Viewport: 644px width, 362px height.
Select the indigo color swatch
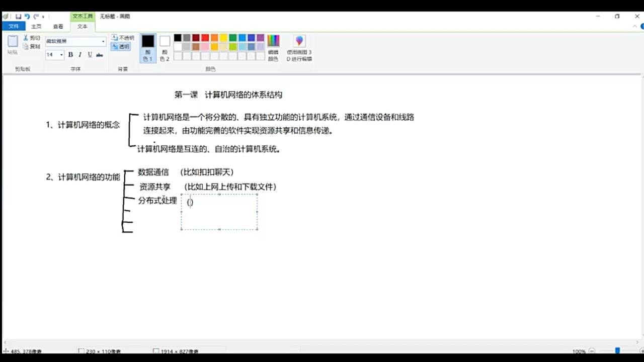pyautogui.click(x=251, y=38)
